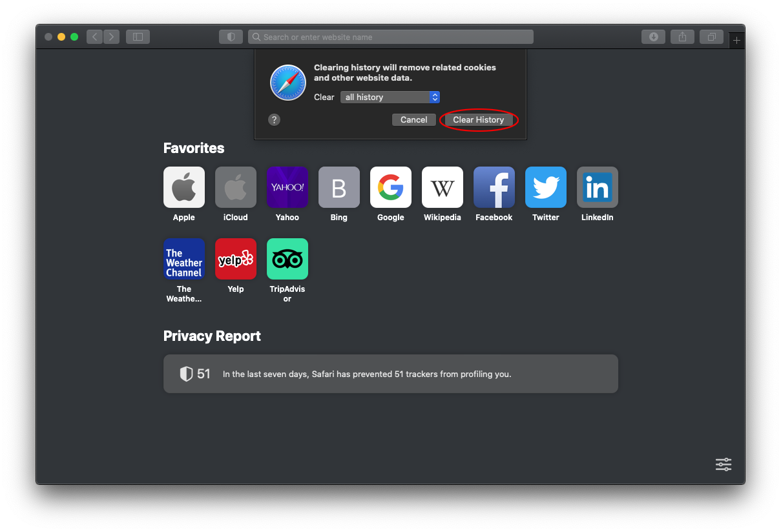Add a new tab with plus

(736, 41)
